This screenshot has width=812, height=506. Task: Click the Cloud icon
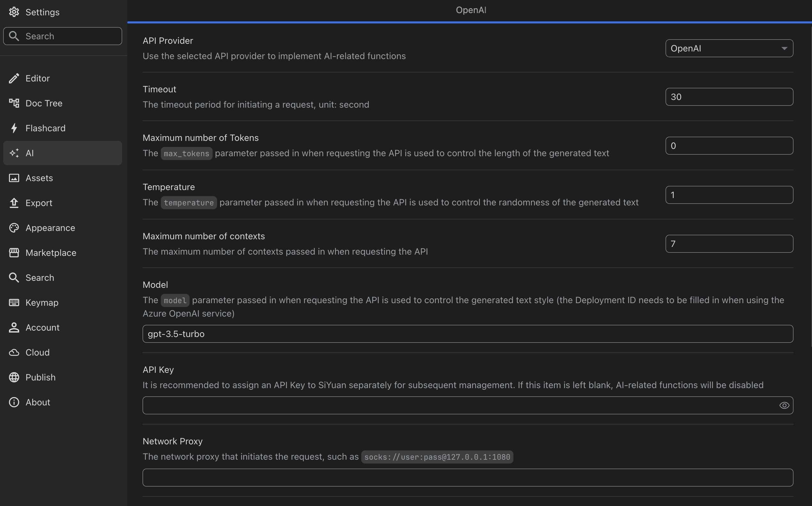[x=14, y=352]
